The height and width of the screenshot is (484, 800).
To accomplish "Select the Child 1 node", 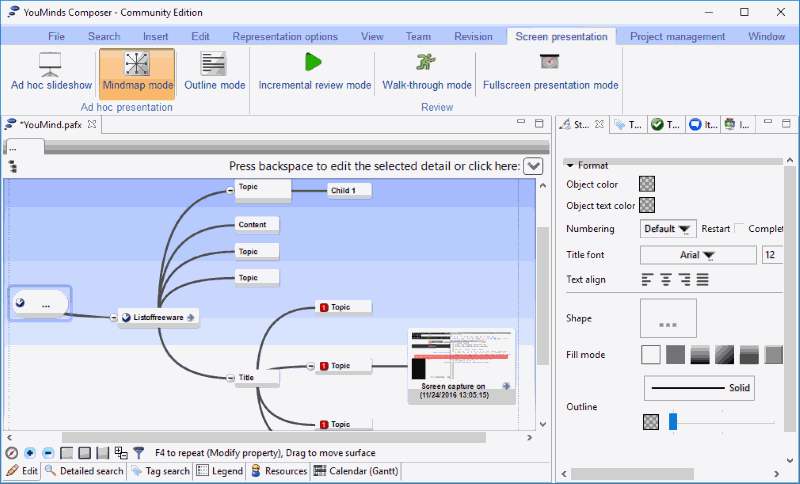I will (x=349, y=190).
